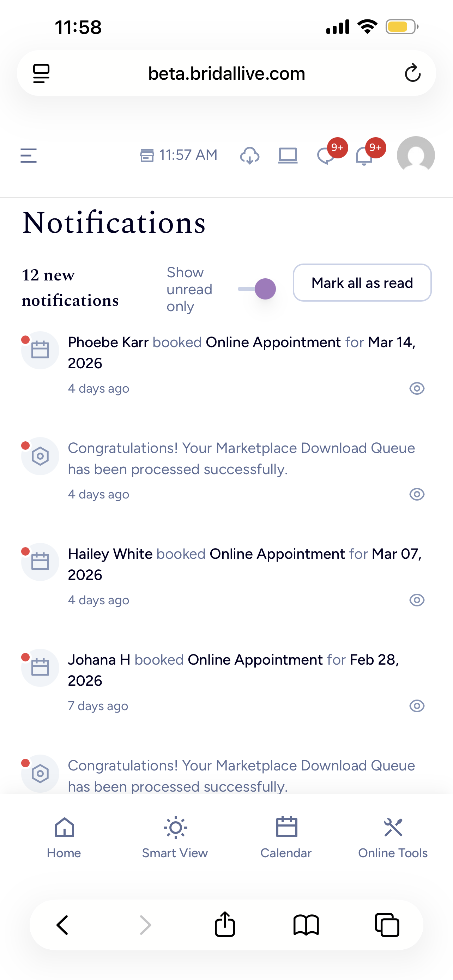Select Smart View in bottom navigation
453x980 pixels.
coord(175,840)
